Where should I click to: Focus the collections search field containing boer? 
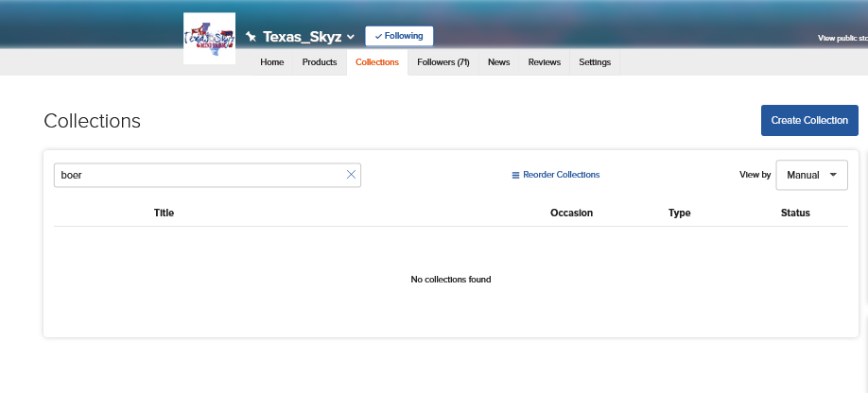[207, 175]
